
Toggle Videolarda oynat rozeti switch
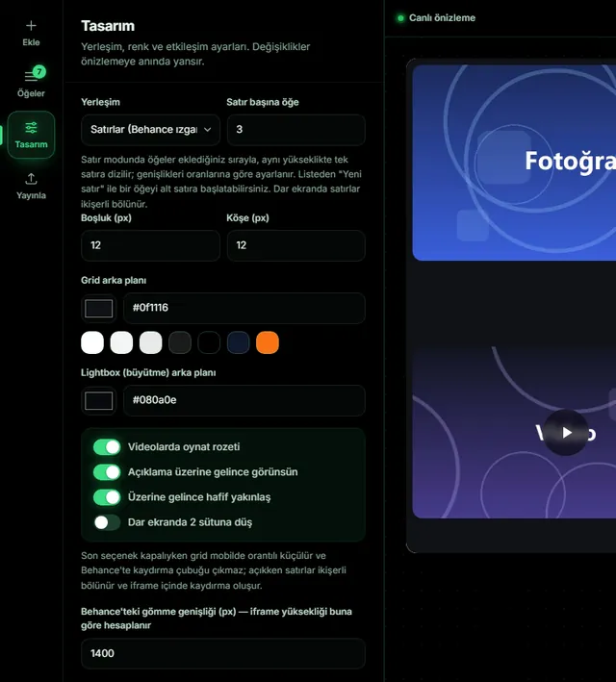(107, 447)
